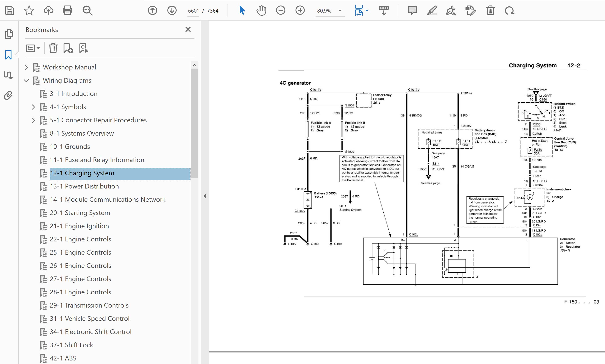Go to previous page with up arrow
The height and width of the screenshot is (364, 605).
[153, 11]
